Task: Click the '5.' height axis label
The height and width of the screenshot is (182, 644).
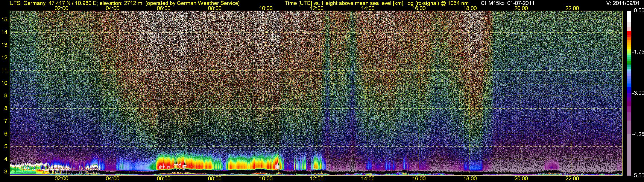Action: [x=6, y=147]
